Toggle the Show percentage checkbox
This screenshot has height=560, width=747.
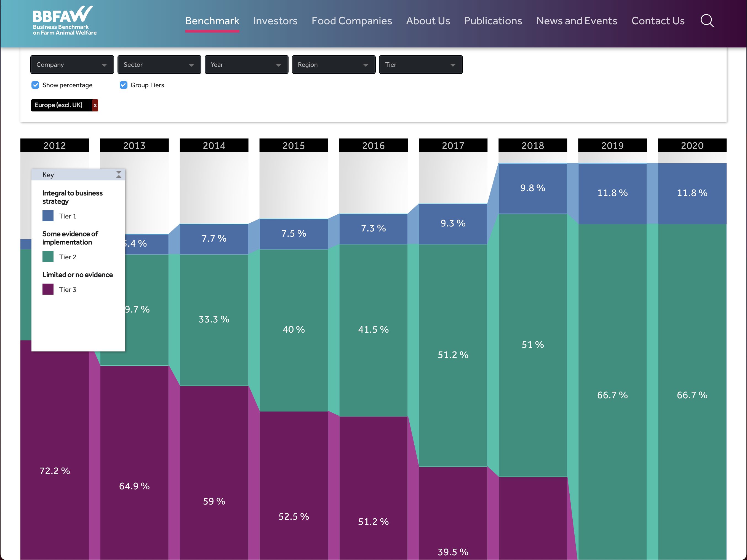click(x=35, y=85)
